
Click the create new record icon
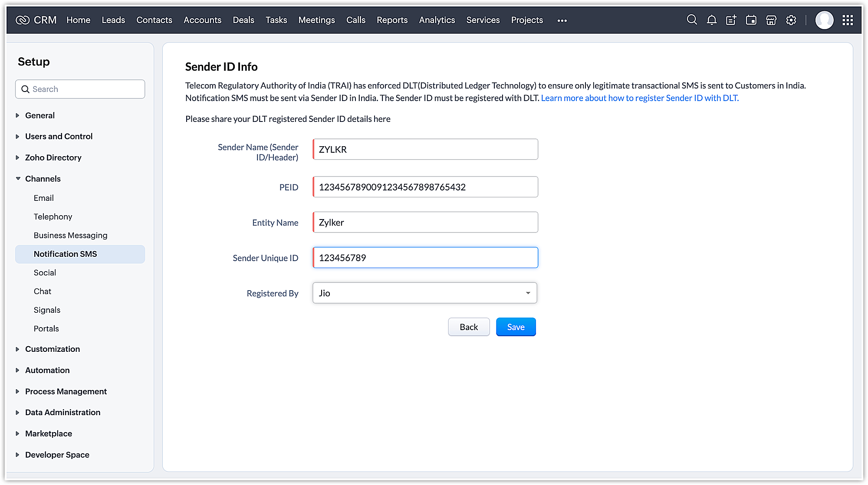(730, 20)
